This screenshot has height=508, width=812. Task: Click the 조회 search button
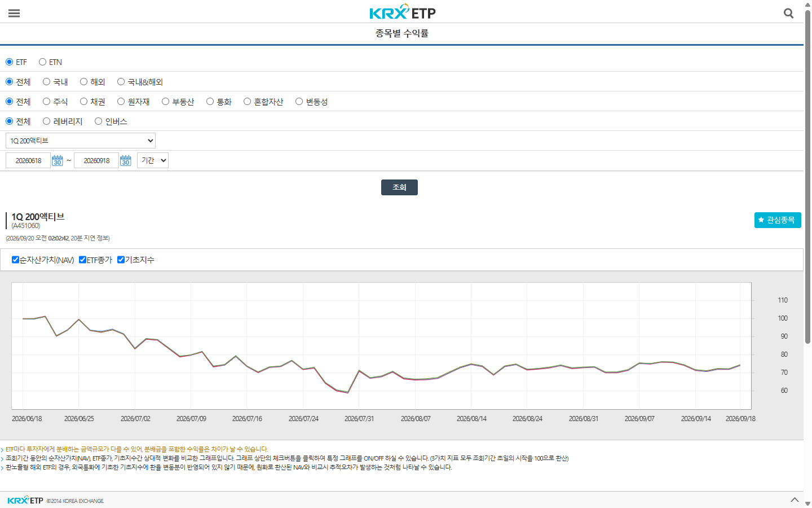(399, 187)
